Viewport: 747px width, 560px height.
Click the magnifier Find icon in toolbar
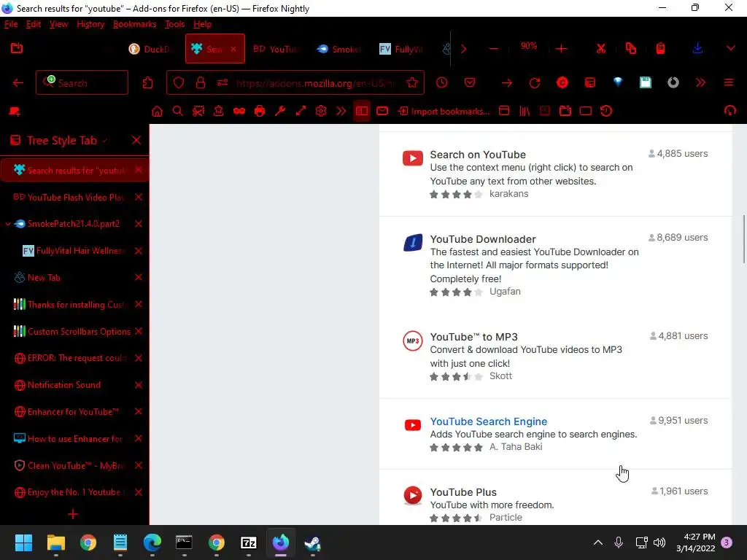click(x=178, y=112)
